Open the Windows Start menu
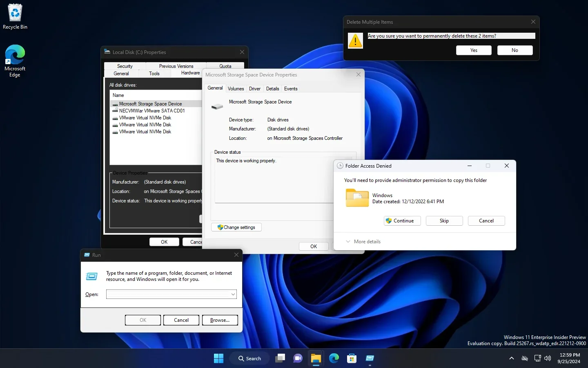588x368 pixels. tap(218, 359)
